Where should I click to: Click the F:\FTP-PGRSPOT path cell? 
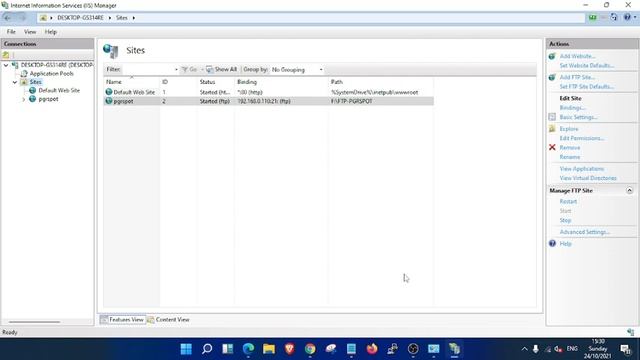[351, 101]
